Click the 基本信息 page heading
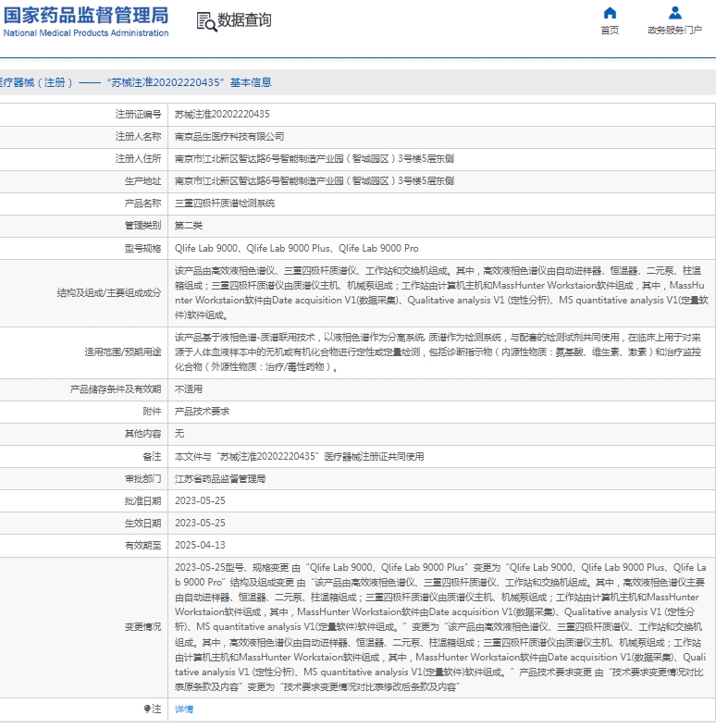Image resolution: width=716 pixels, height=728 pixels. (251, 82)
